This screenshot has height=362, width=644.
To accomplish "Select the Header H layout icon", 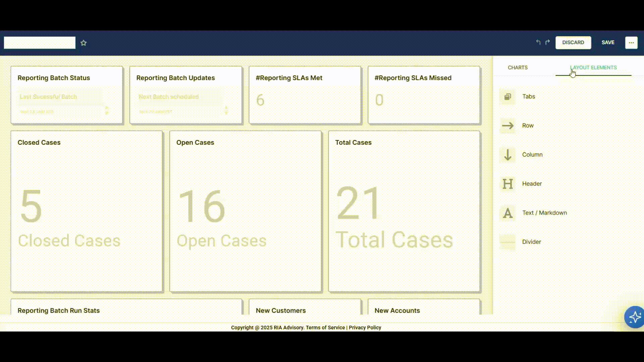I will (x=508, y=184).
